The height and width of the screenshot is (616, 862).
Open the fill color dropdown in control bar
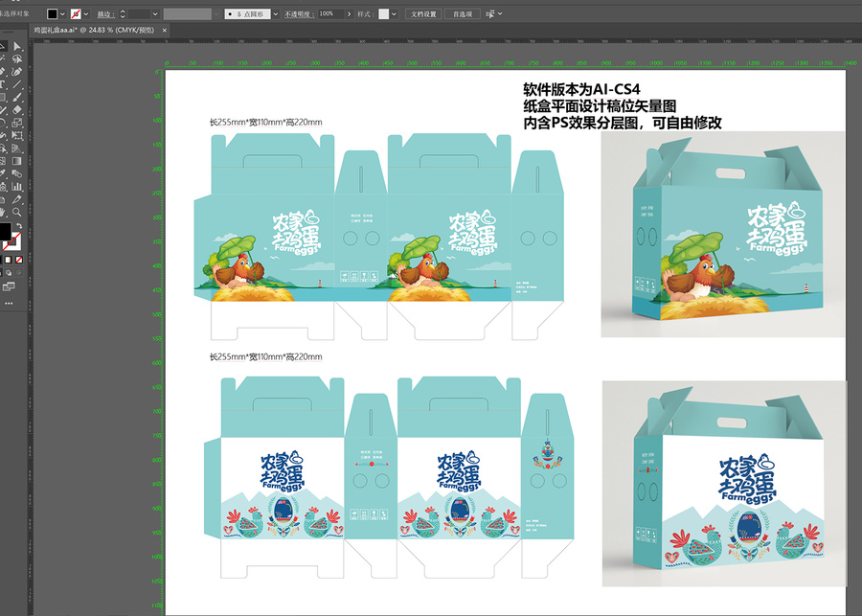tap(62, 13)
